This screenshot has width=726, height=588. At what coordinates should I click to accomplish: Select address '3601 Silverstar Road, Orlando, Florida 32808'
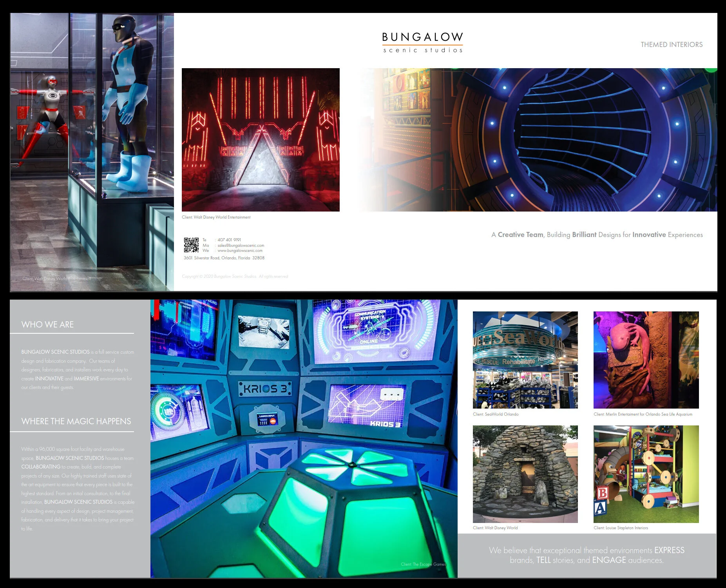pos(224,258)
